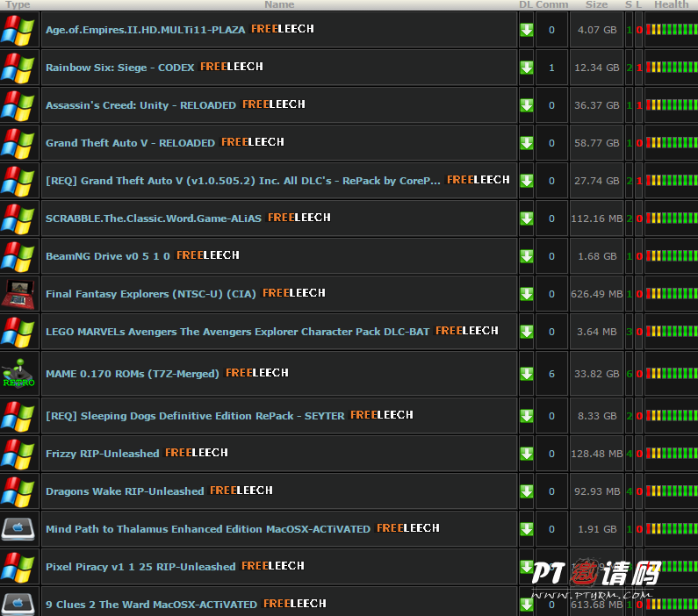Click Windows category icon for Dragons Wake row
This screenshot has width=698, height=616.
point(18,491)
